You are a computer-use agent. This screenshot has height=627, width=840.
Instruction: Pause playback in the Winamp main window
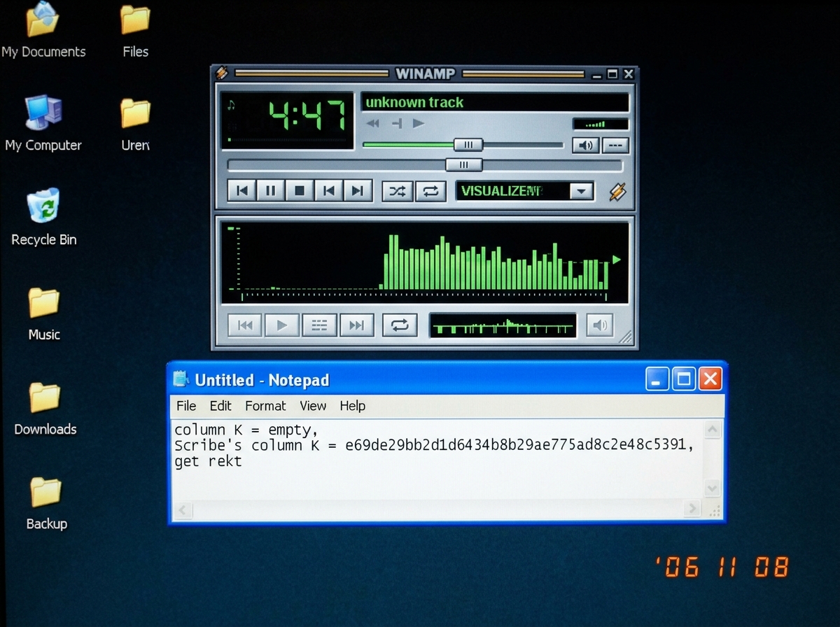[270, 190]
